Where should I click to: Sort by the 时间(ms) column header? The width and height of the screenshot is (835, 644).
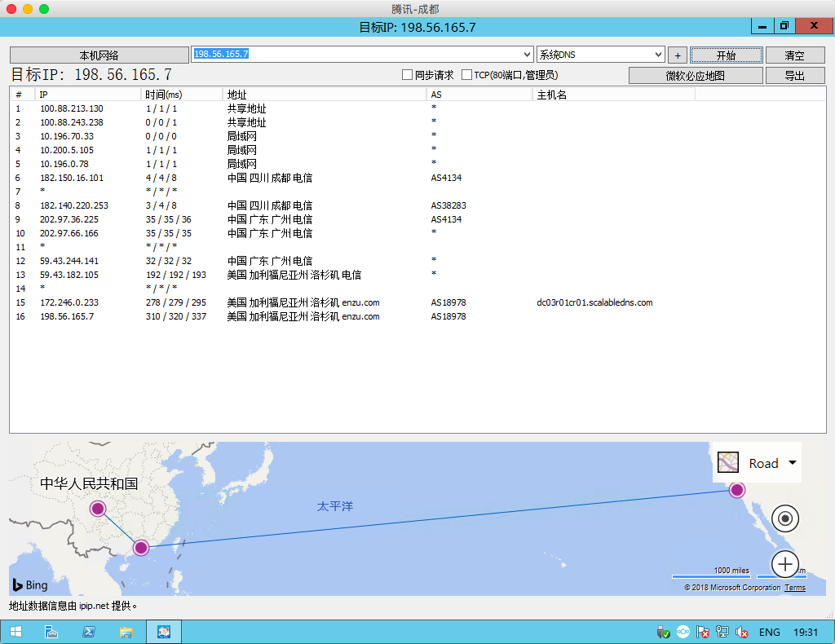pos(182,95)
